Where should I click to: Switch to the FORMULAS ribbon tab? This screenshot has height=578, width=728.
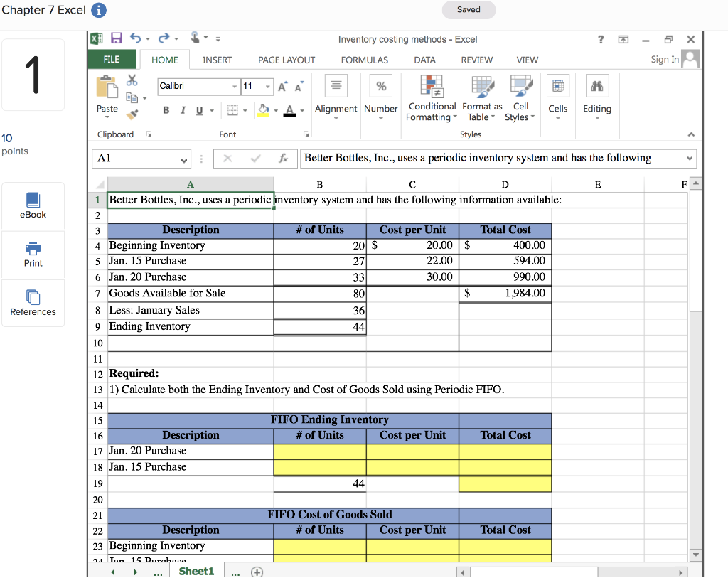tap(364, 60)
